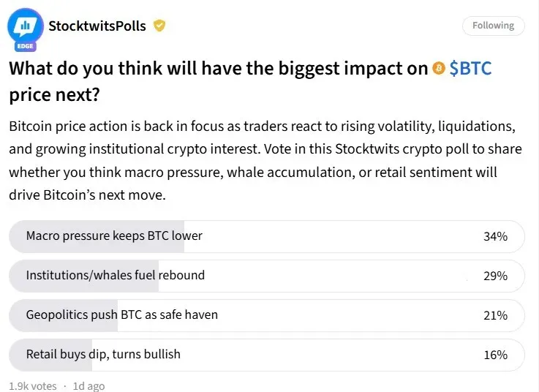The image size is (539, 392).
Task: Click the poll description paragraph
Action: click(x=263, y=159)
